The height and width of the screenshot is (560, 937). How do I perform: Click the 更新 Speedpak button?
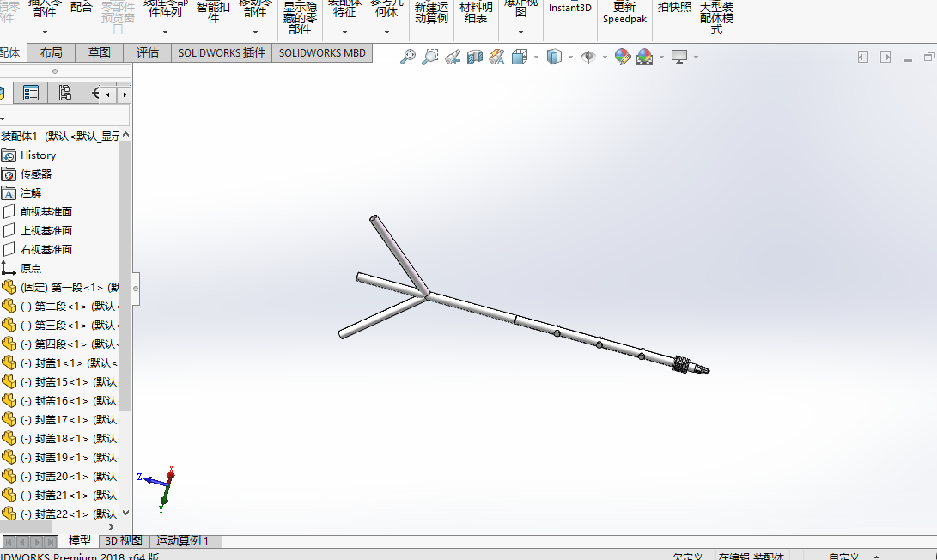coord(624,12)
